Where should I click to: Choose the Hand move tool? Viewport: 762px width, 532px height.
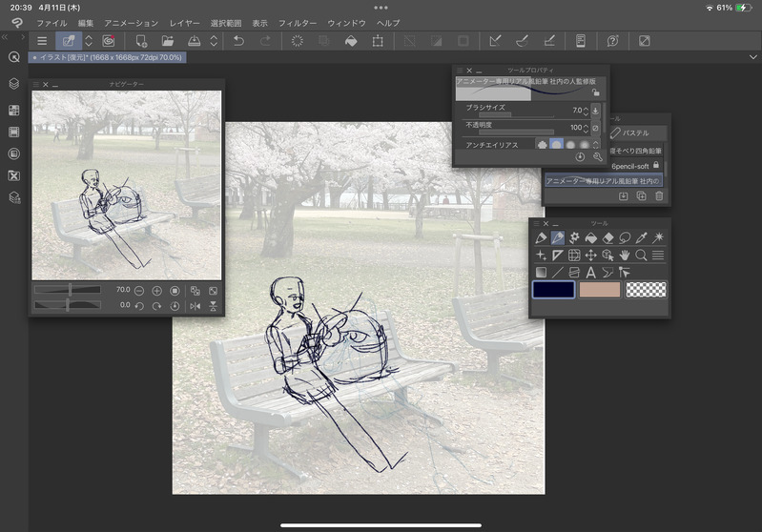click(624, 256)
